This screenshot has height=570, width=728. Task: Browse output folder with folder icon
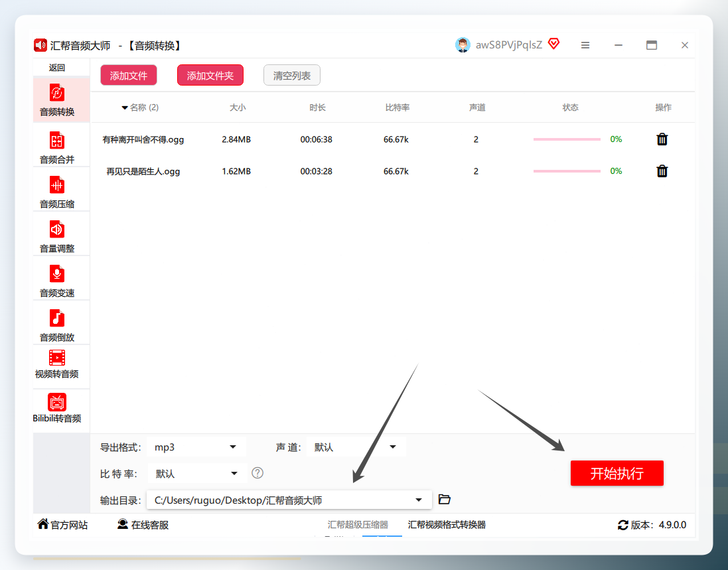[445, 500]
